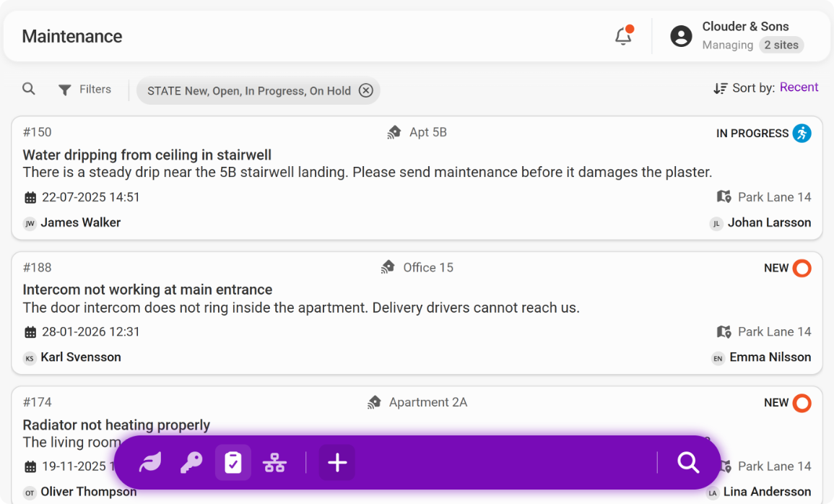The image size is (834, 504).
Task: Click the search magnifier below Maintenance header
Action: click(x=28, y=89)
